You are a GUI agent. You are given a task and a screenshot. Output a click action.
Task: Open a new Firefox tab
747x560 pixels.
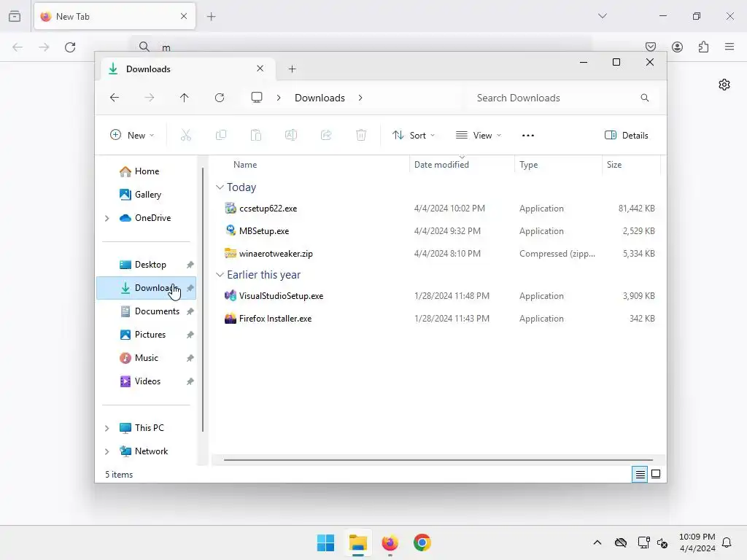point(211,17)
